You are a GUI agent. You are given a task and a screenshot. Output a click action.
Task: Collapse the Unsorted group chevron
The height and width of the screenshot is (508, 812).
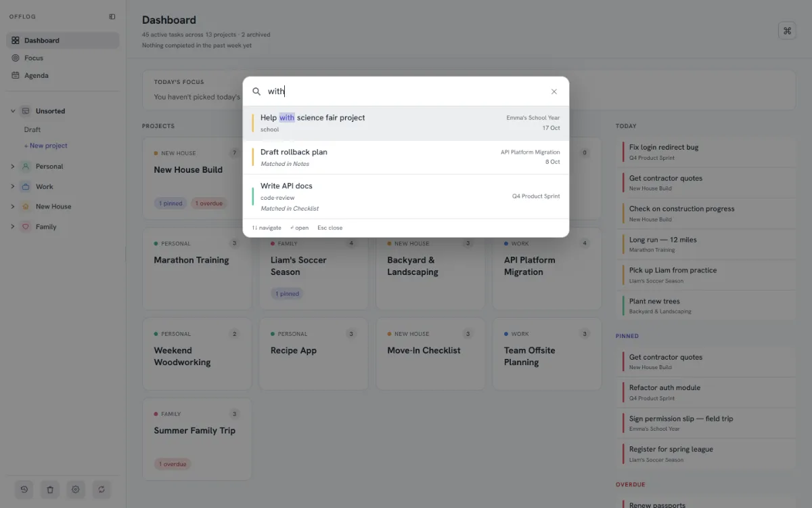click(x=12, y=111)
